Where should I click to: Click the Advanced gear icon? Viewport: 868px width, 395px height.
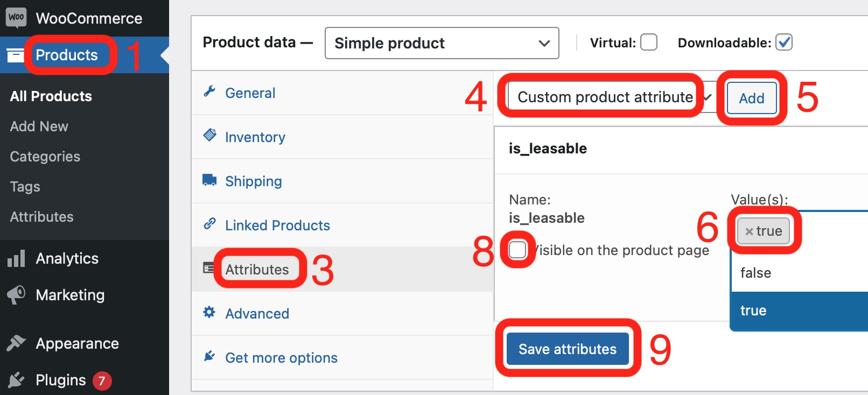(209, 312)
